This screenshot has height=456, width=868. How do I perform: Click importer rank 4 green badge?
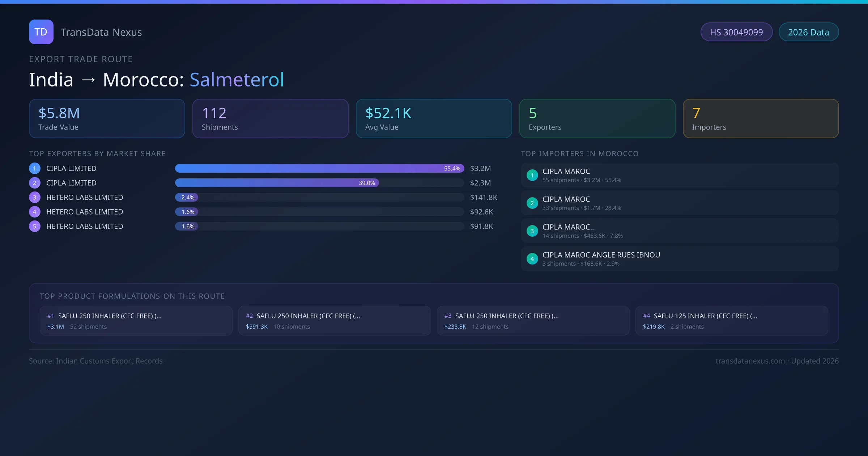point(532,259)
